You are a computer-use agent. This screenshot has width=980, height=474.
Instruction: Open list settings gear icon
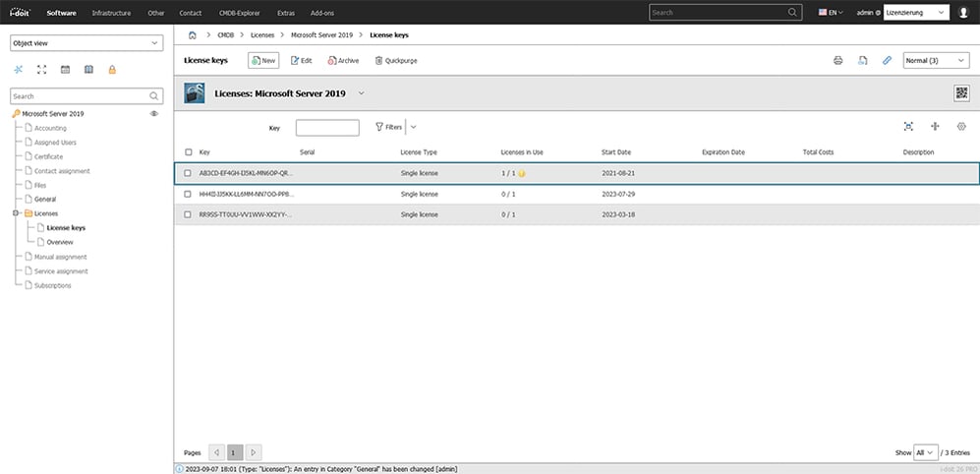pyautogui.click(x=961, y=127)
